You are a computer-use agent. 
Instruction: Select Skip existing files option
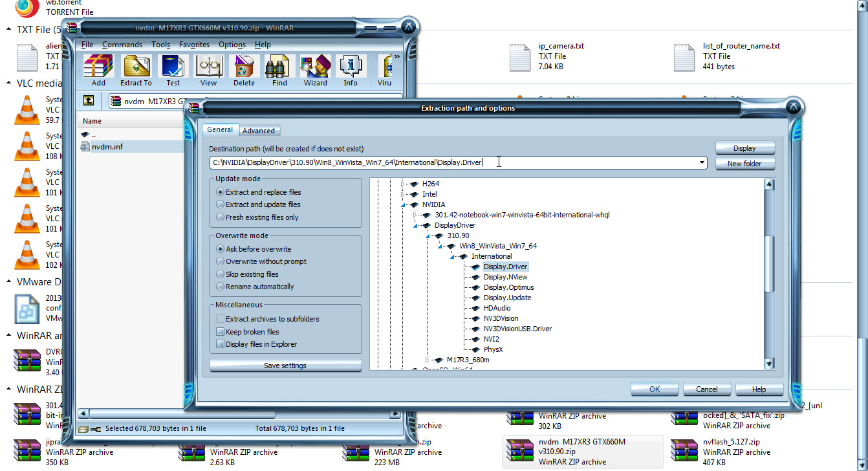click(x=248, y=274)
